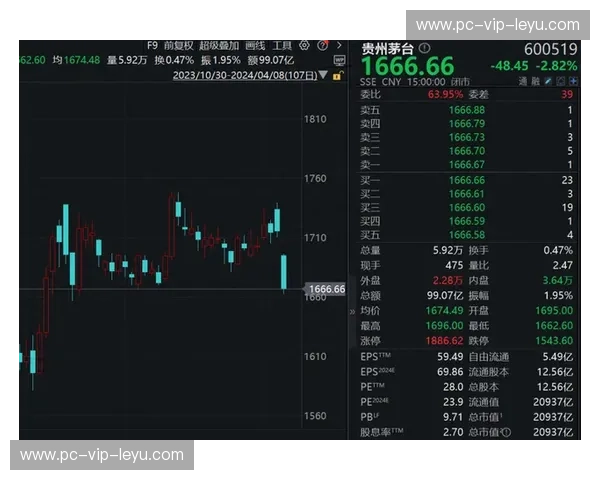Click the info icon after bottom 总市值

tap(506, 432)
